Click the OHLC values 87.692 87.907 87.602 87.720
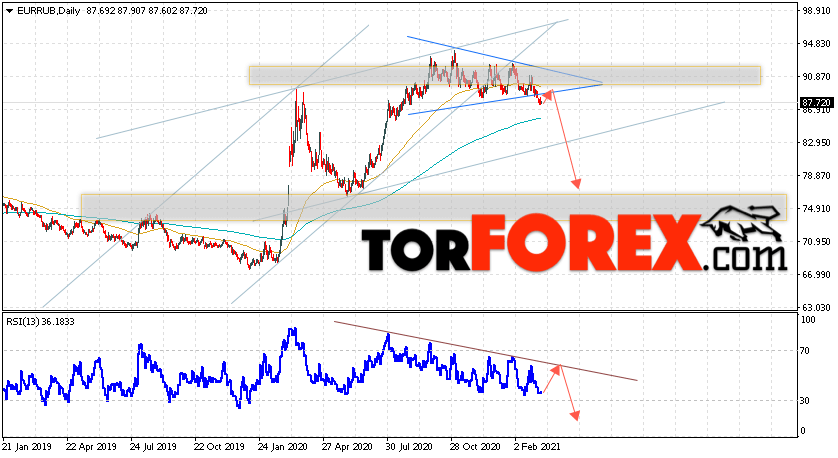Image resolution: width=838 pixels, height=458 pixels. click(x=147, y=11)
